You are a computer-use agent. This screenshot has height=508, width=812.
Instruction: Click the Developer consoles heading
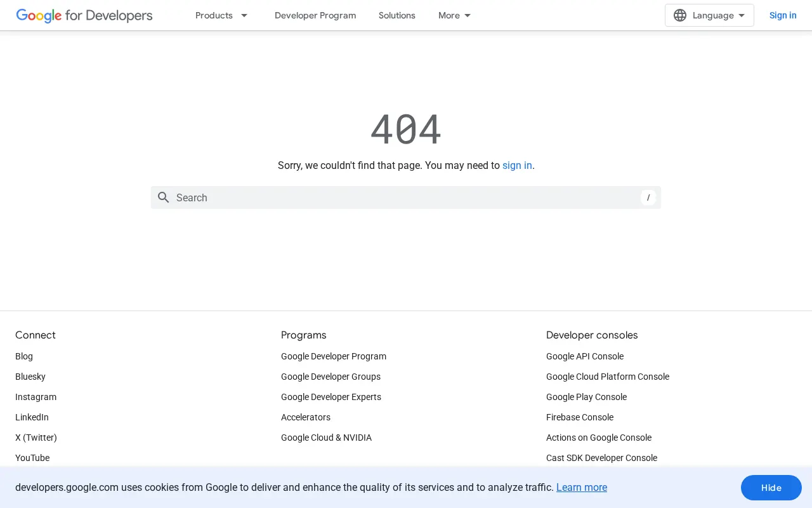592,335
